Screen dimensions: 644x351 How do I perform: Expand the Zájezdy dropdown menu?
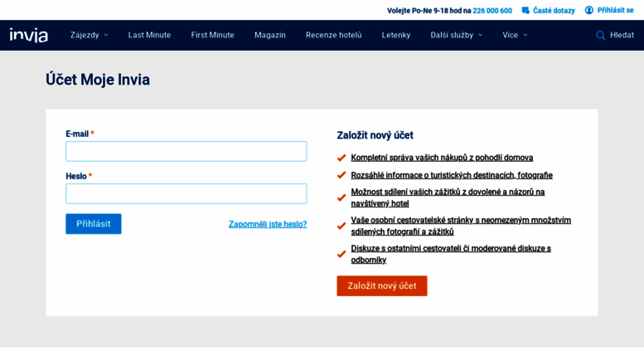click(90, 36)
